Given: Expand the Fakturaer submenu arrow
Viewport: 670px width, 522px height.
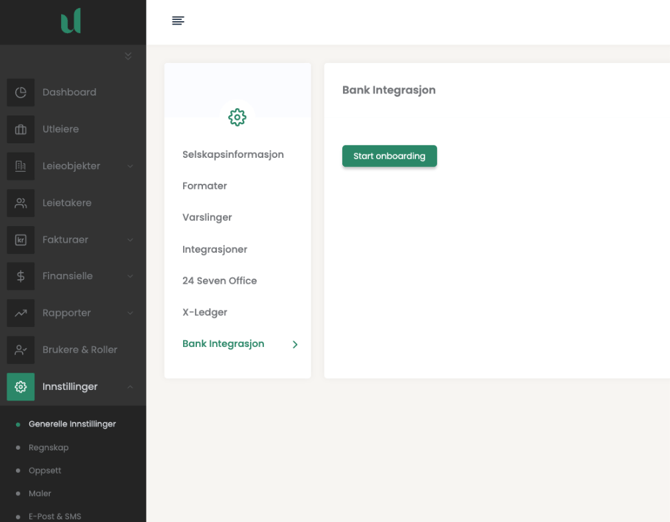Looking at the screenshot, I should point(131,240).
